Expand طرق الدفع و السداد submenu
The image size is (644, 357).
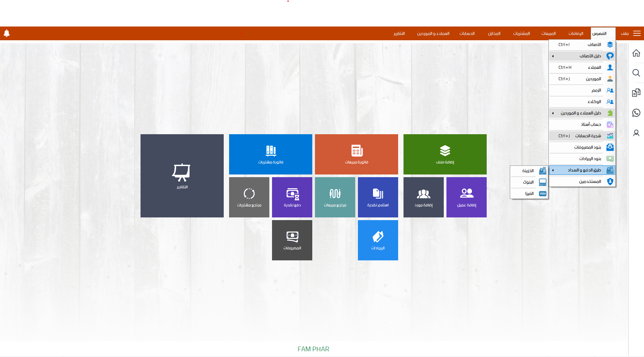pyautogui.click(x=582, y=170)
